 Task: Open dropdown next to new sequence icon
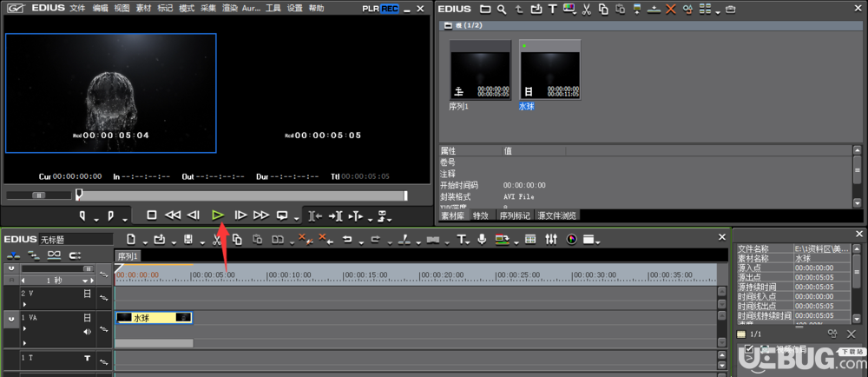tap(145, 241)
